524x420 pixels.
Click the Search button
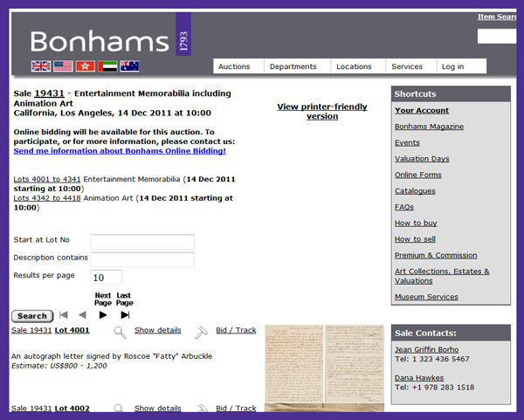[32, 316]
